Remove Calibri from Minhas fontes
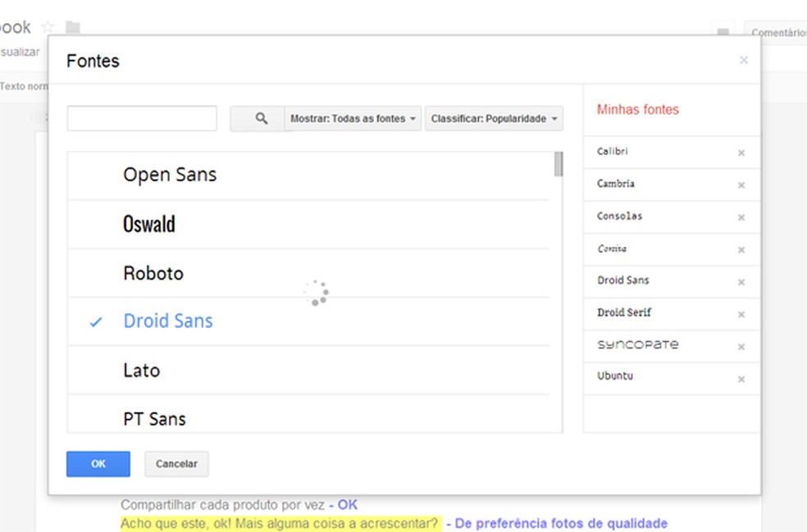 tap(741, 153)
